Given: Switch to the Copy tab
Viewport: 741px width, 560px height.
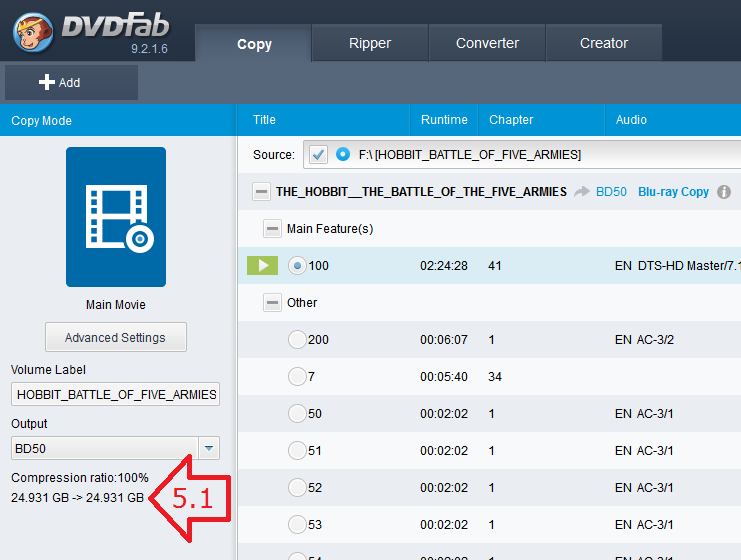Looking at the screenshot, I should tap(254, 43).
